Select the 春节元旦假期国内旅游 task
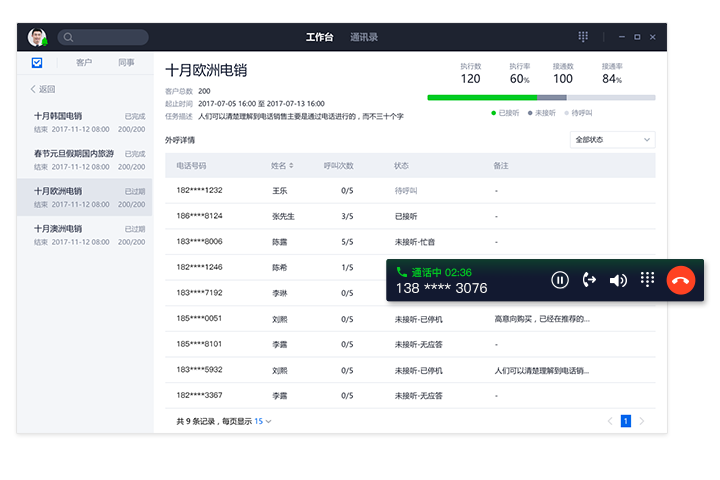Image resolution: width=720 pixels, height=480 pixels. tap(85, 160)
